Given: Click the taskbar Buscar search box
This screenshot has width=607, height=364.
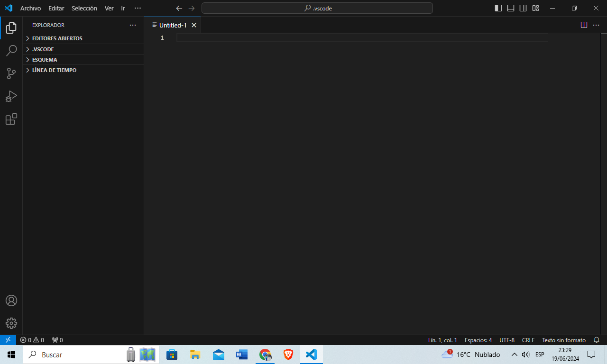Looking at the screenshot, I should (91, 355).
